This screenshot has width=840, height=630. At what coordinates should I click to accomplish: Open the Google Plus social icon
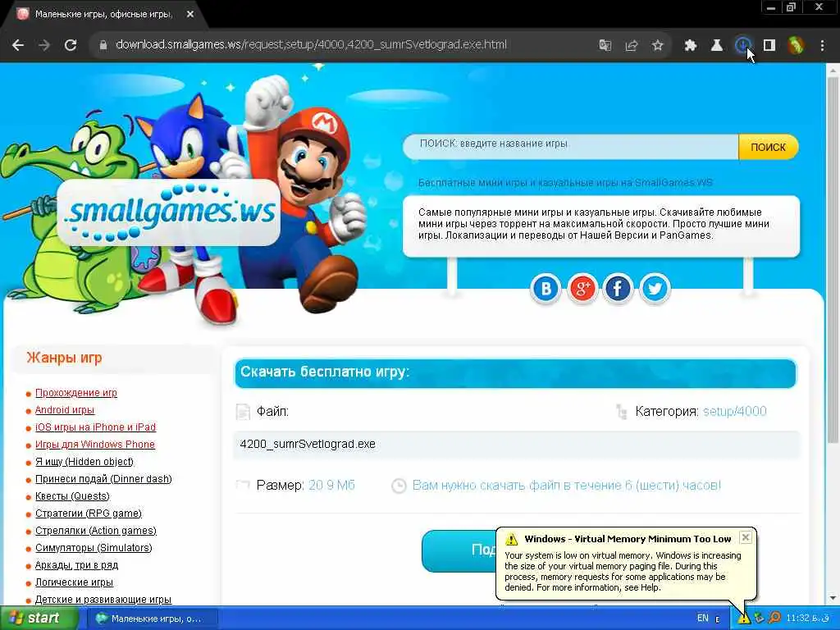point(582,288)
